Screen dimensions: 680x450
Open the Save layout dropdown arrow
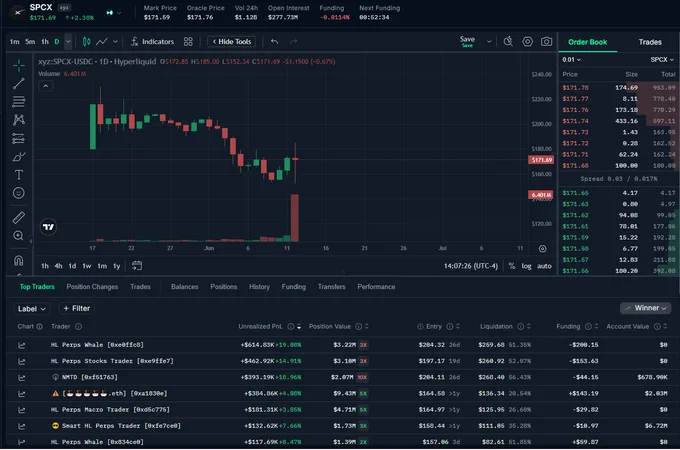click(489, 42)
